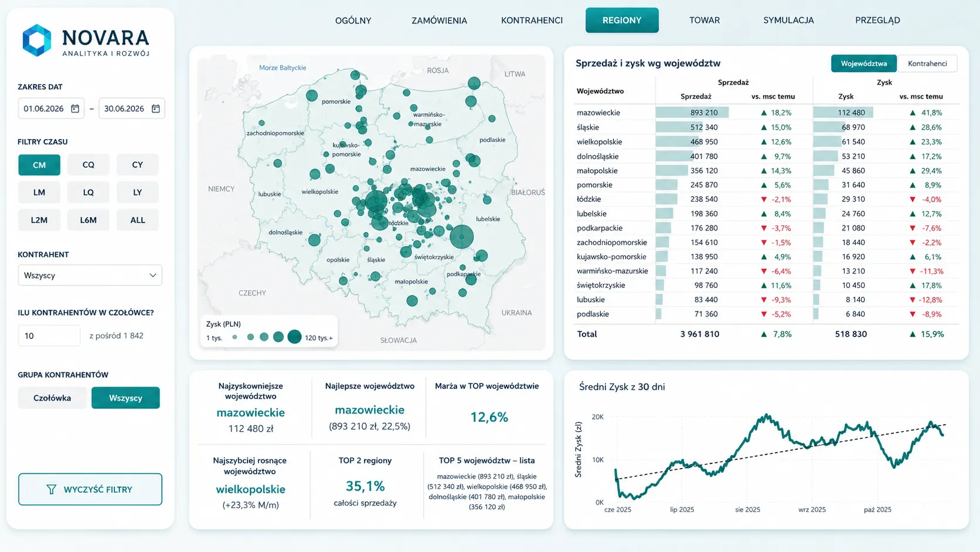Viewport: 980px width, 552px height.
Task: Click the świętokrzyskie row name in table
Action: [601, 285]
